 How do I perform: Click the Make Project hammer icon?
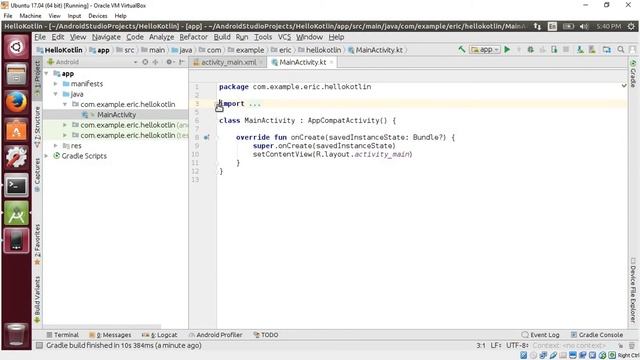click(462, 49)
